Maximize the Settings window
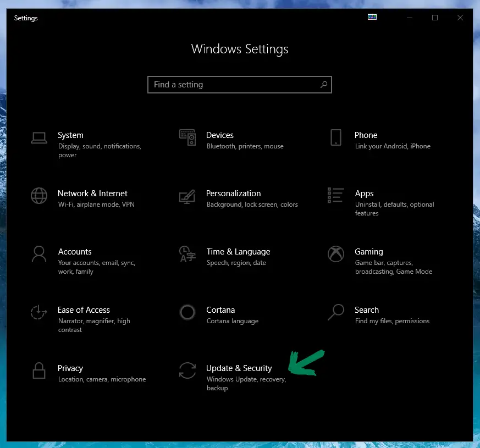 pyautogui.click(x=435, y=18)
